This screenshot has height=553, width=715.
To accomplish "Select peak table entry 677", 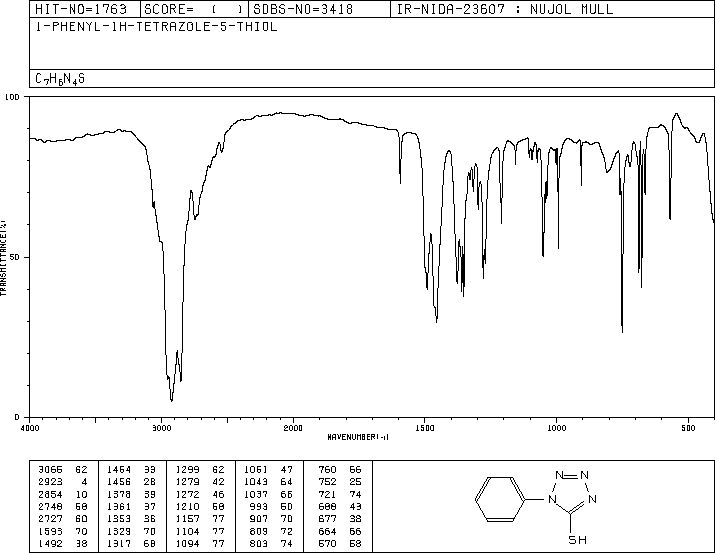I will point(327,519).
